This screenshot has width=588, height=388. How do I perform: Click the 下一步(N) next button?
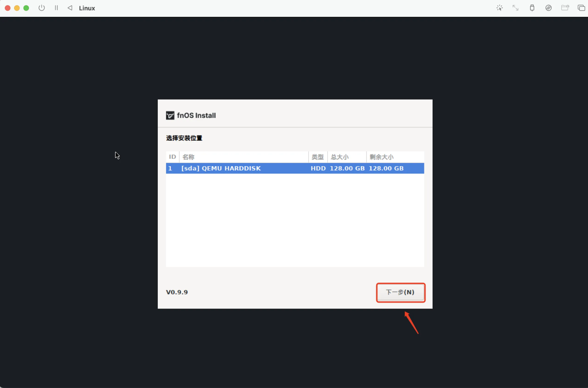point(400,292)
